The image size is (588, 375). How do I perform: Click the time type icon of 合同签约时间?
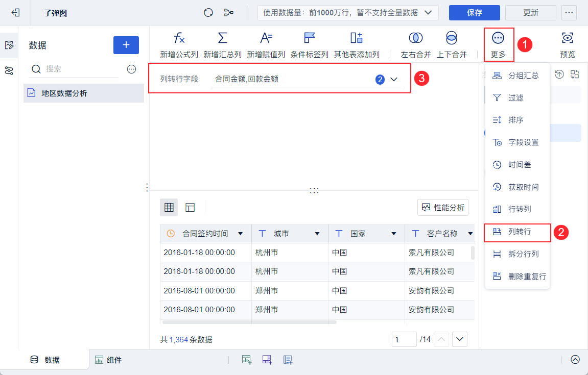[171, 233]
